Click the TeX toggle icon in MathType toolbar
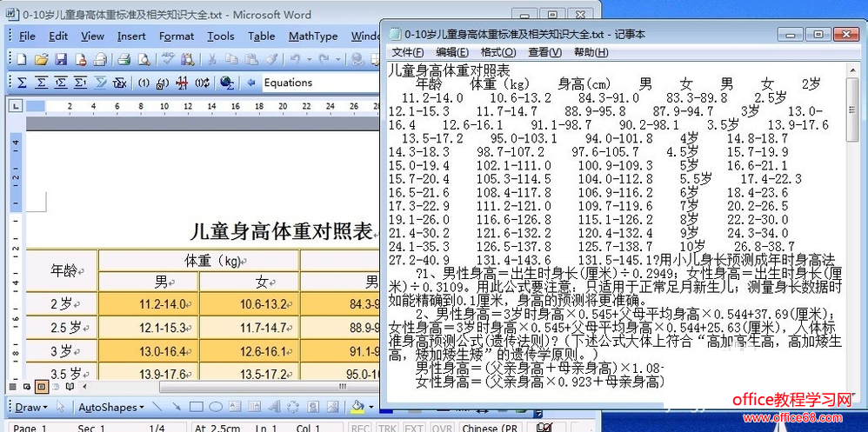 119,83
